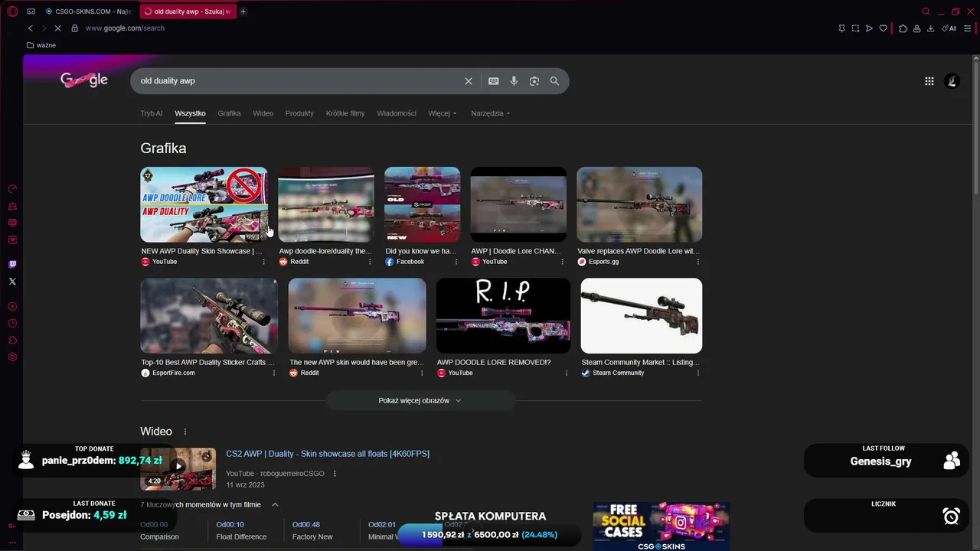This screenshot has height=551, width=980.
Task: Select the 'old duality awp' browser tab
Action: (x=188, y=11)
